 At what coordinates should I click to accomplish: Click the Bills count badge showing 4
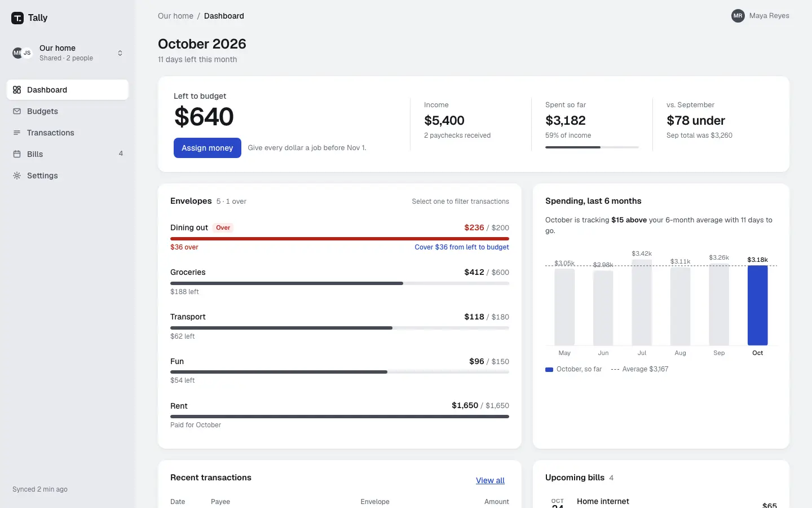121,154
